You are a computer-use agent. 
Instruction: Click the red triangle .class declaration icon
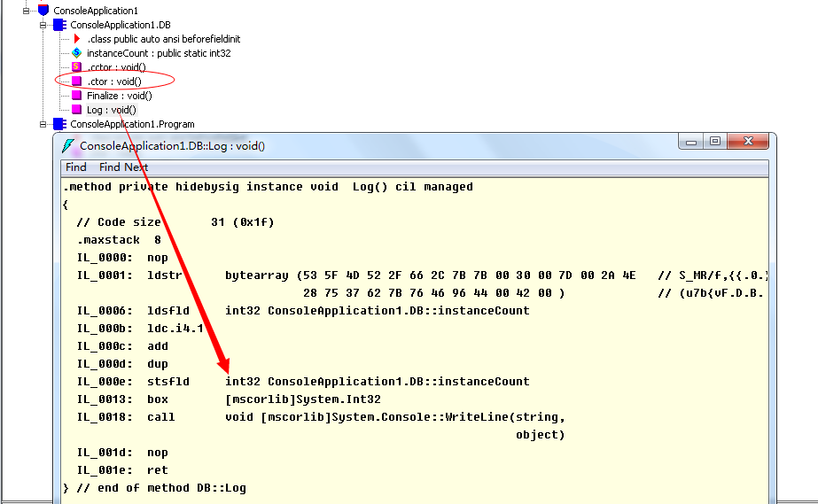pyautogui.click(x=77, y=39)
